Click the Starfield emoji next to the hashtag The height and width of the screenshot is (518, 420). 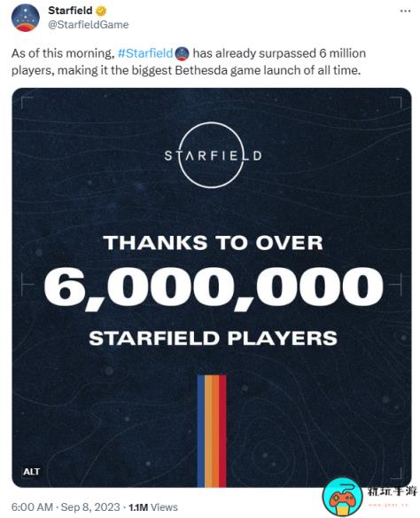182,53
